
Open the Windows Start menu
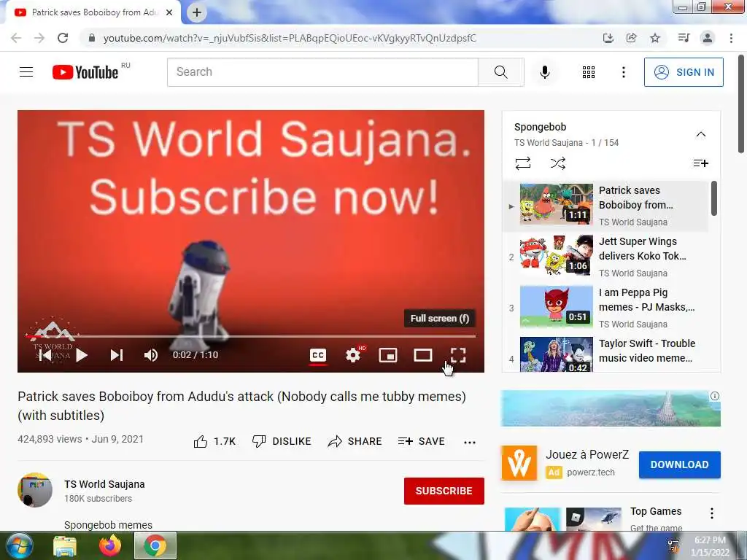pyautogui.click(x=19, y=546)
